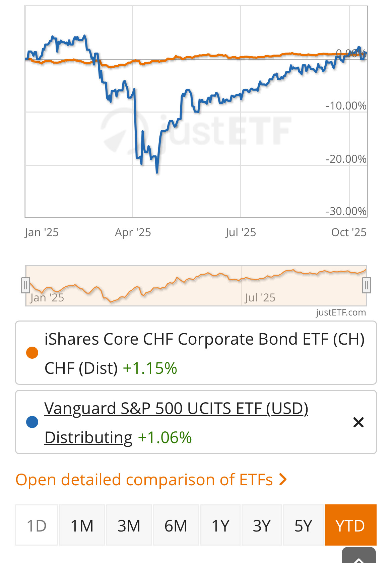Image resolution: width=392 pixels, height=563 pixels.
Task: Click the right range slider handle
Action: coord(366,285)
